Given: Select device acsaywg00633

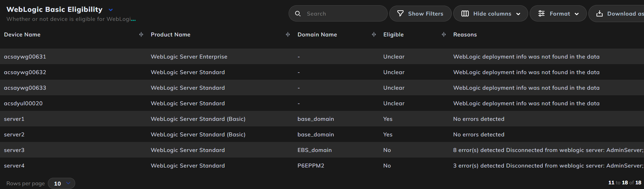Looking at the screenshot, I should 25,88.
